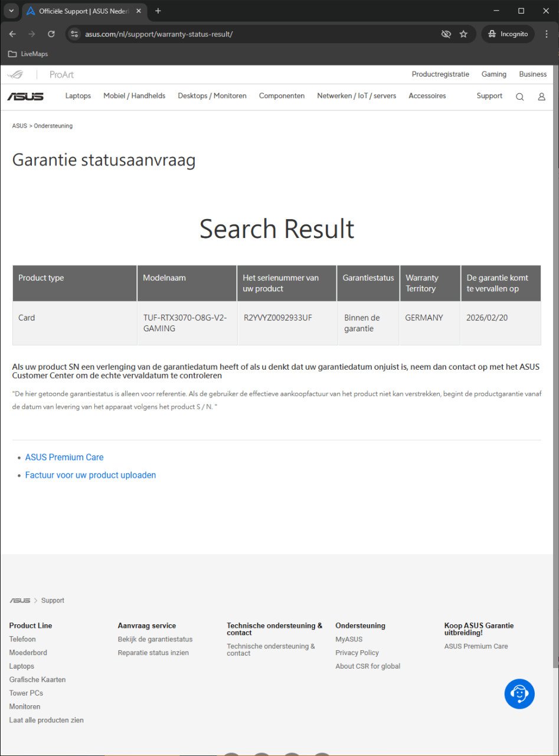Screen dimensions: 559x756
Task: Open the Privacy Policy footer link
Action: click(x=357, y=653)
